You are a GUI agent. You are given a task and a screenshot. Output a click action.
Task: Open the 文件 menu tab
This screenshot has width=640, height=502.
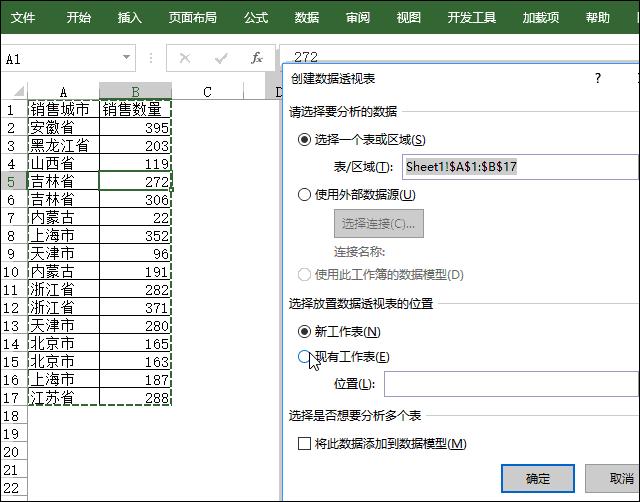23,17
